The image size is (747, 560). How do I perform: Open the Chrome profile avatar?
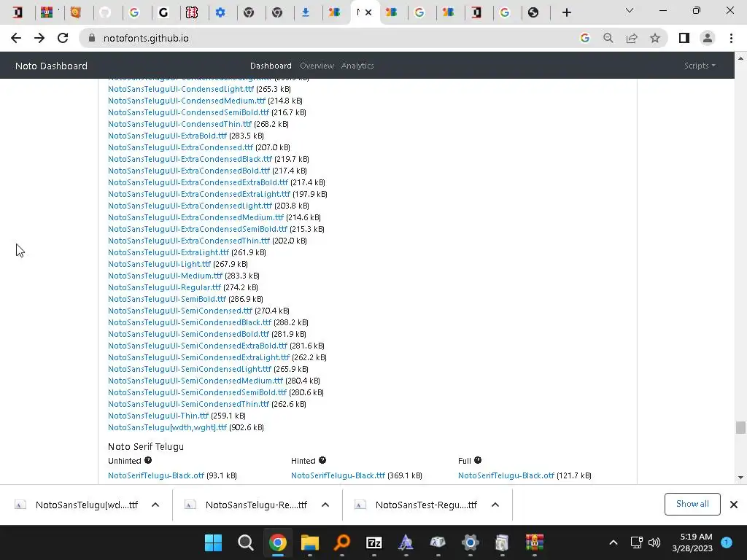708,38
